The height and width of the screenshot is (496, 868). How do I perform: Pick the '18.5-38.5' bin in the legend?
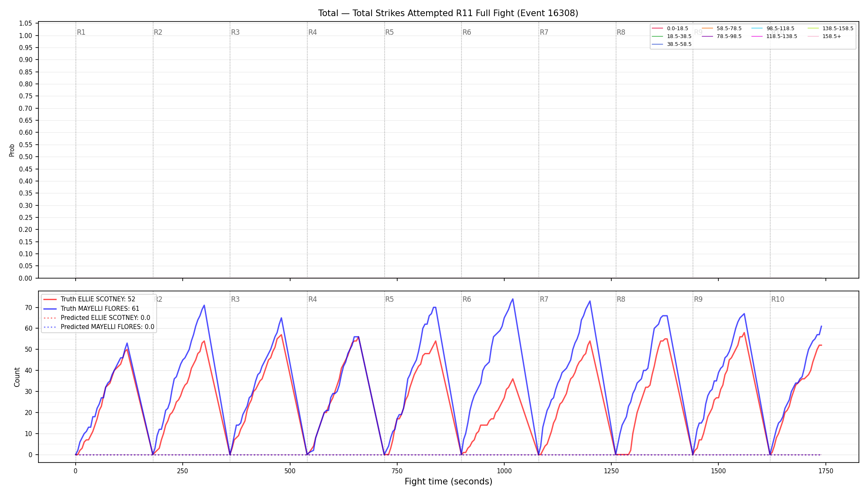[679, 36]
